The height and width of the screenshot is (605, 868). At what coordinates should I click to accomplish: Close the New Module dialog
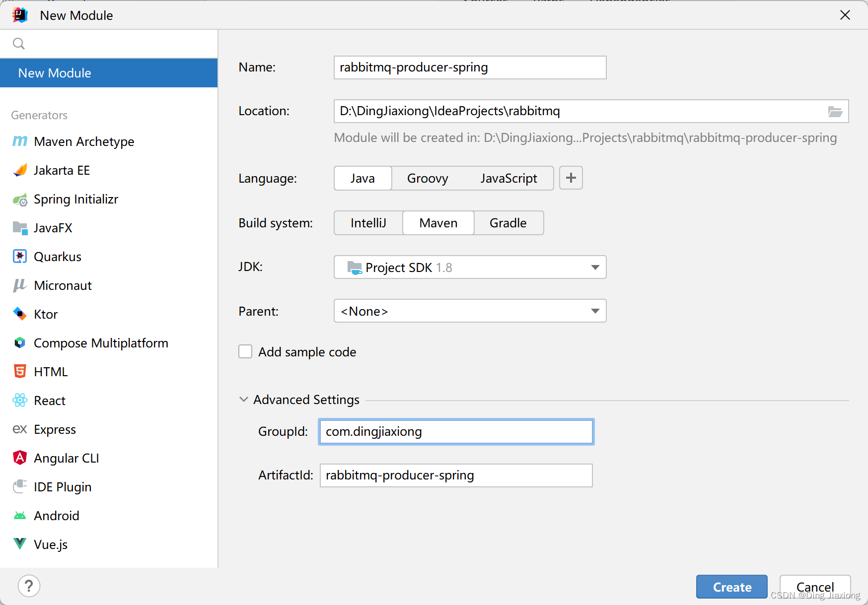point(845,15)
